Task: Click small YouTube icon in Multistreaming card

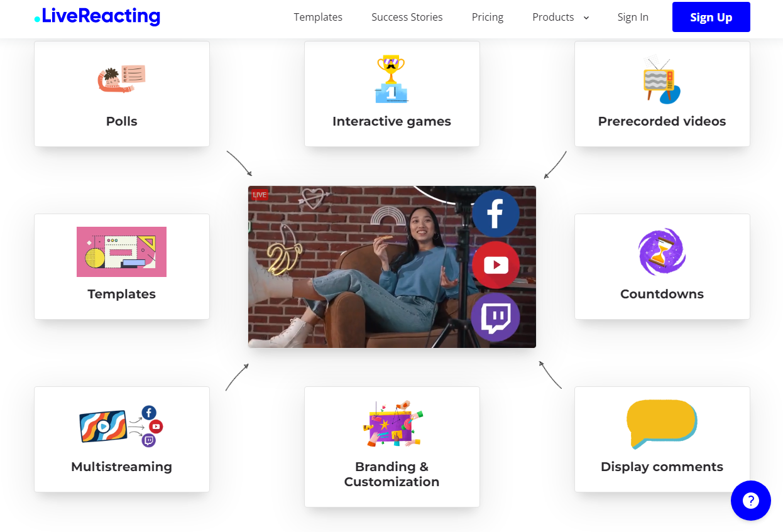Action: [156, 427]
